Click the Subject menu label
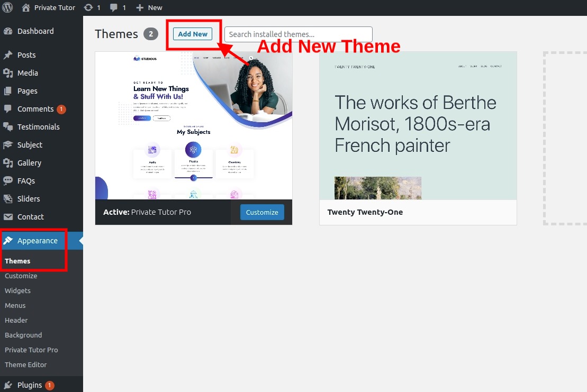Screen dimensions: 587x392 [30, 145]
